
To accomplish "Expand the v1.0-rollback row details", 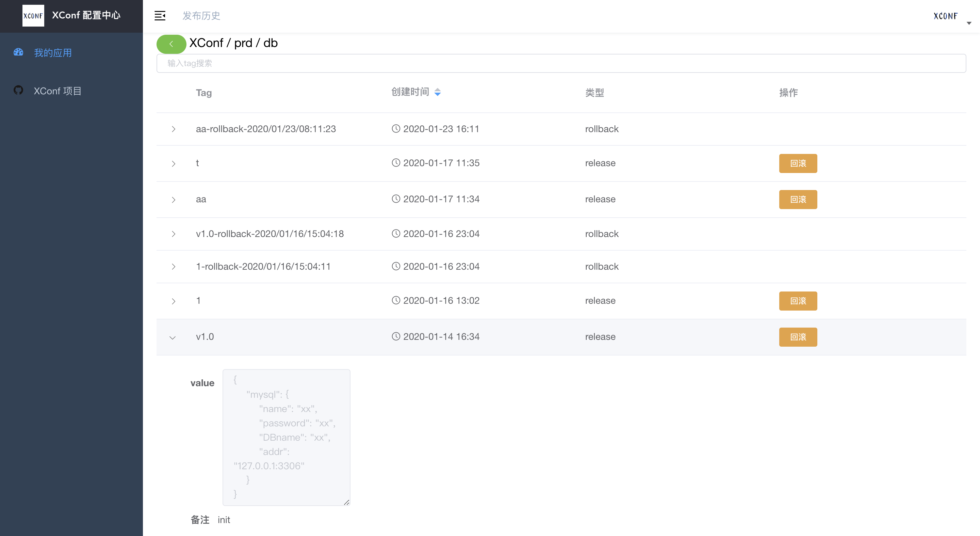I will point(174,234).
